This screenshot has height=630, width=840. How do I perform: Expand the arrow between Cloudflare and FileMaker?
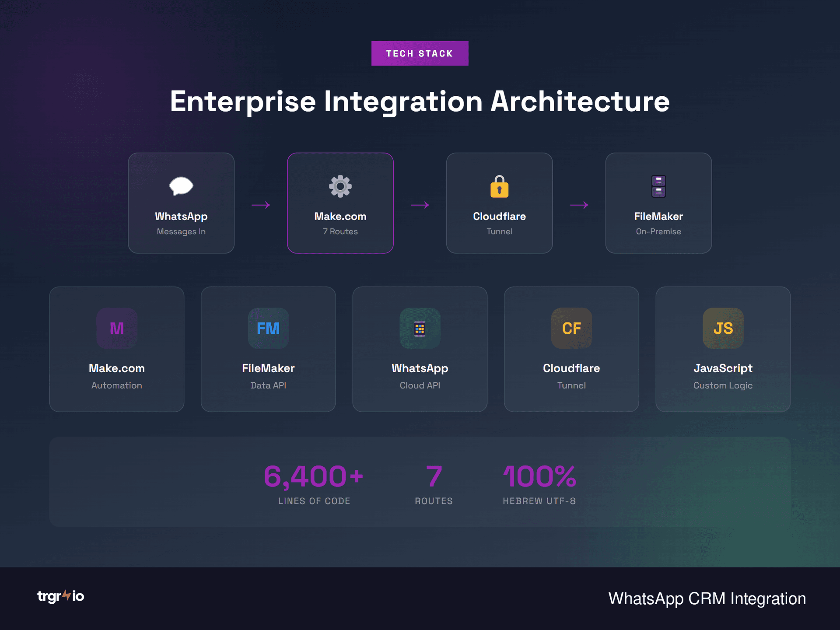(x=579, y=204)
